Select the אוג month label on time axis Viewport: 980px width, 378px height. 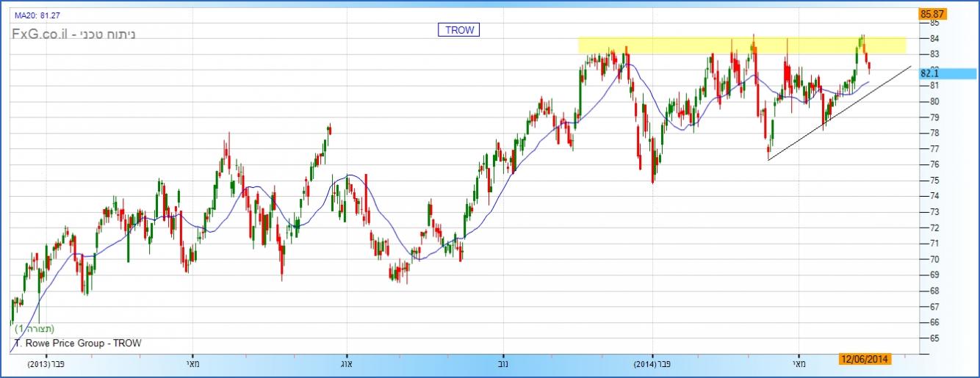tap(347, 363)
